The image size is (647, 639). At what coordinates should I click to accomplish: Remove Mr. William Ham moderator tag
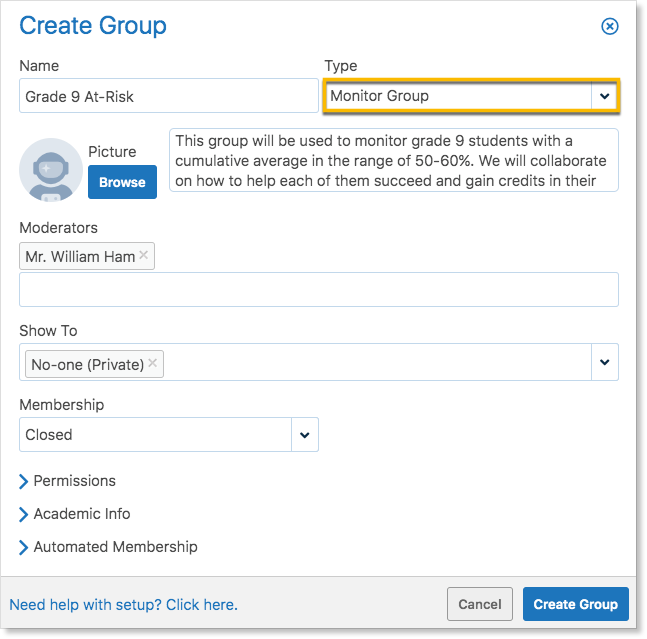[143, 255]
